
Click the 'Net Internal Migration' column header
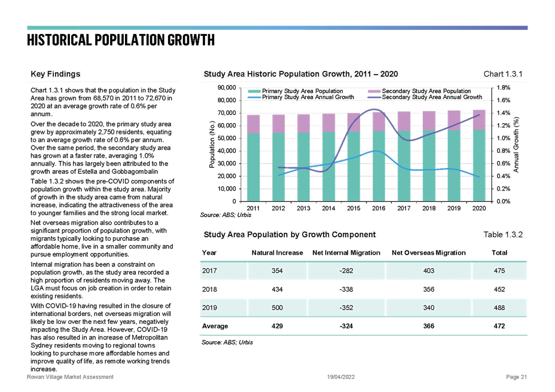(x=346, y=253)
